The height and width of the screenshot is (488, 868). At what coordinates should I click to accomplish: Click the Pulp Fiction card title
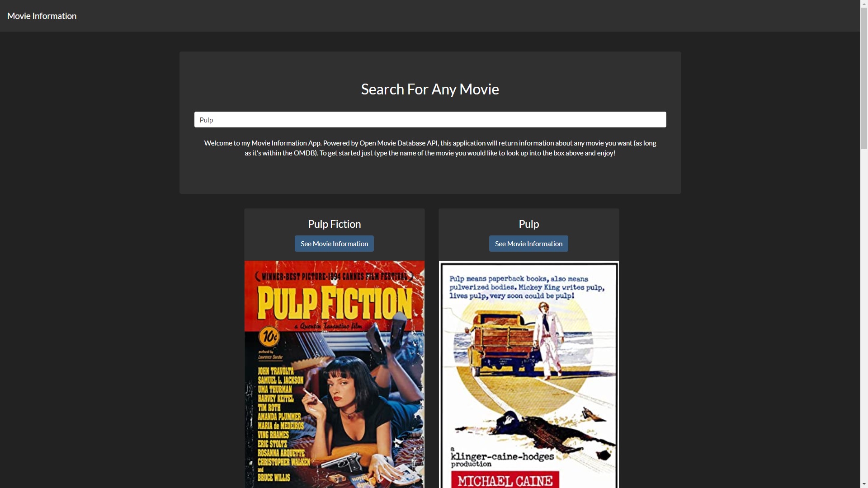(335, 224)
